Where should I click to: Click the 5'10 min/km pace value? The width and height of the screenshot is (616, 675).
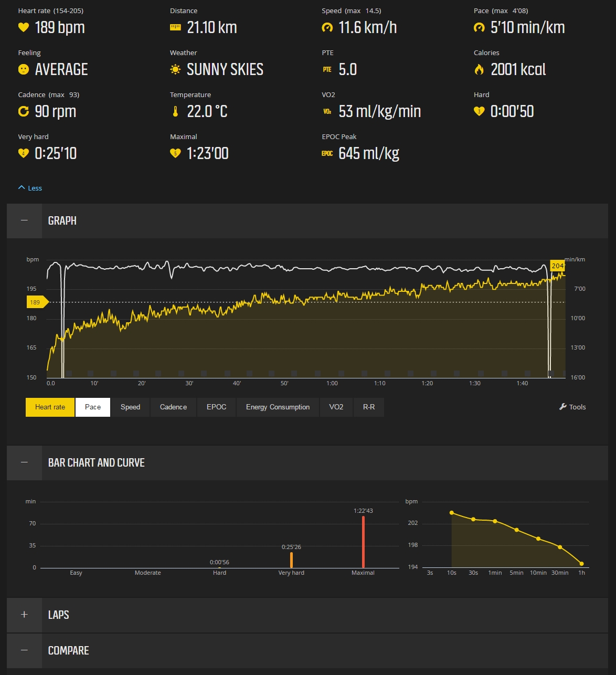528,27
